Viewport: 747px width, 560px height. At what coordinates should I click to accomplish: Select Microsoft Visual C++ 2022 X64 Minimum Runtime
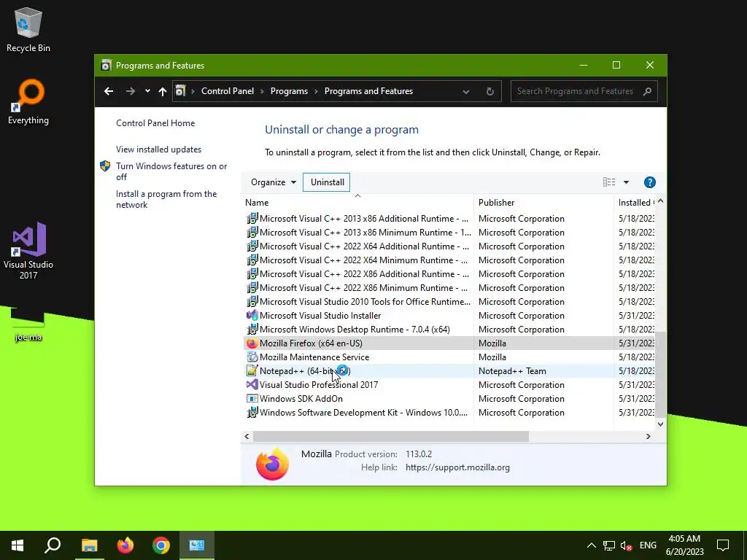point(449,260)
